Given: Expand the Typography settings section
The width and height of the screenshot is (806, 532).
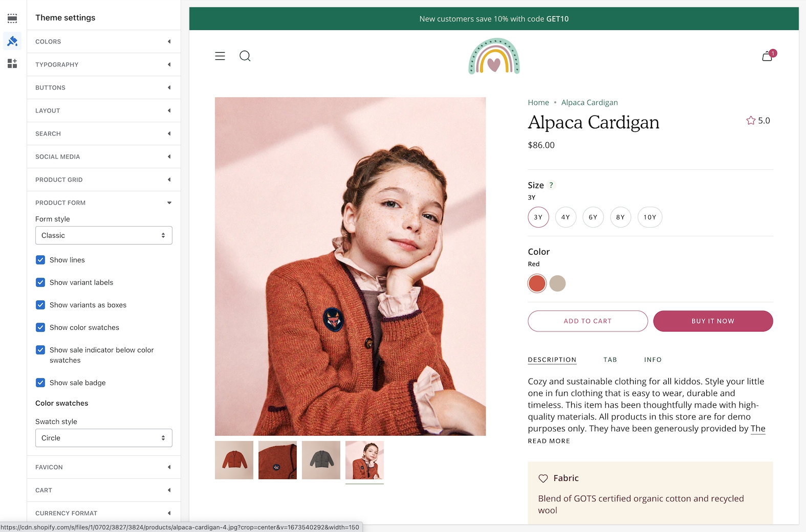Looking at the screenshot, I should click(x=104, y=64).
